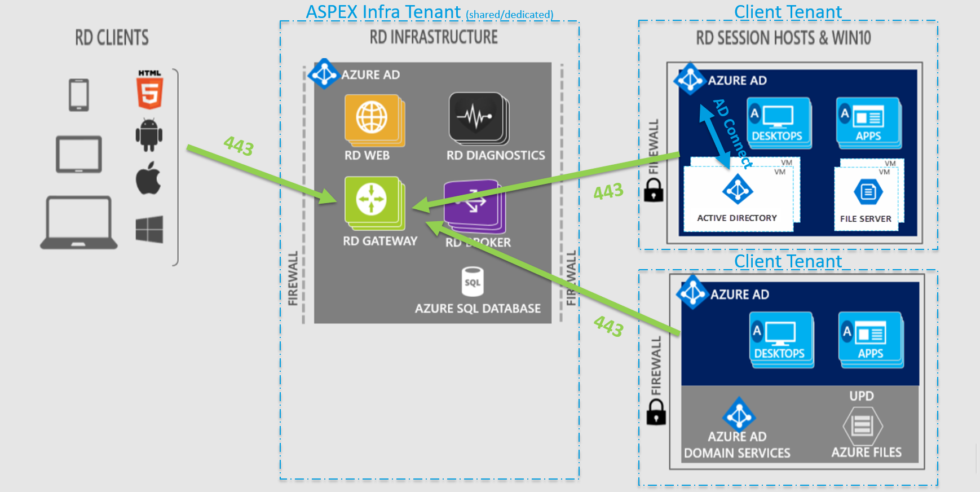
Task: Click the tablet client icon
Action: [79, 154]
